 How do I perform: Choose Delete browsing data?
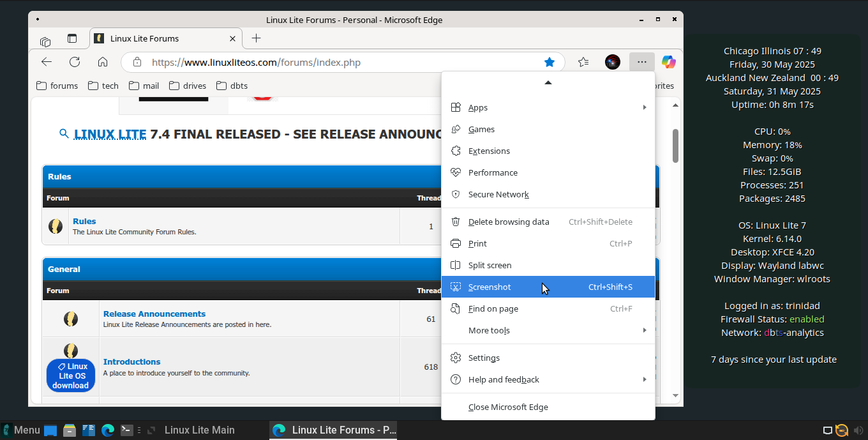click(x=548, y=222)
